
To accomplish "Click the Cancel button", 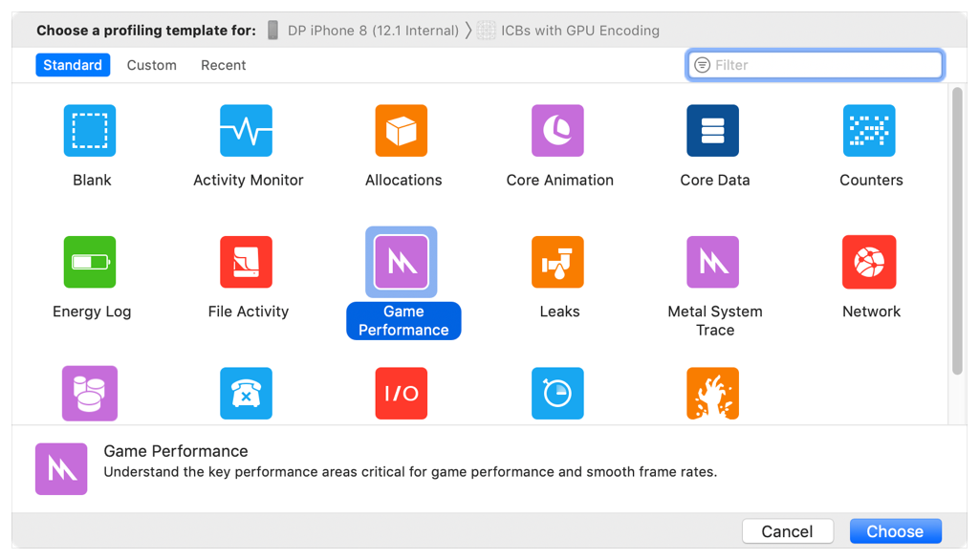I will [787, 531].
